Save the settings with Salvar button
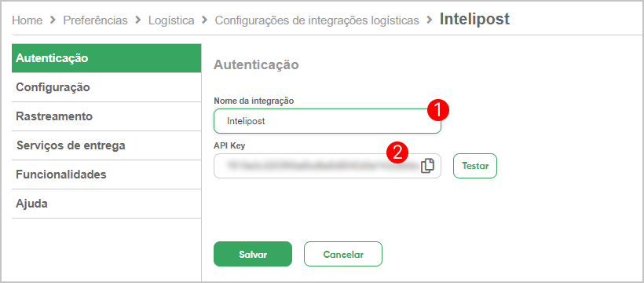Viewport: 644px width, 283px height. (x=253, y=254)
